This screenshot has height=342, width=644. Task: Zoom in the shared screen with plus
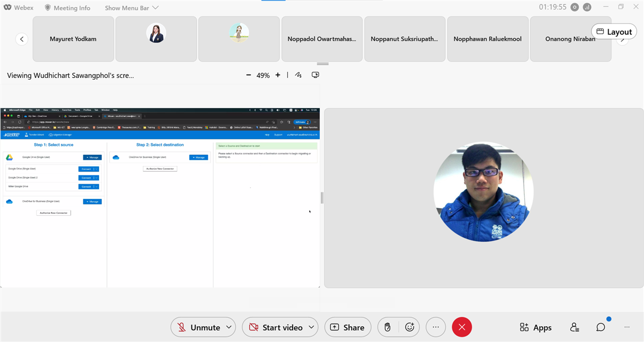pos(278,75)
